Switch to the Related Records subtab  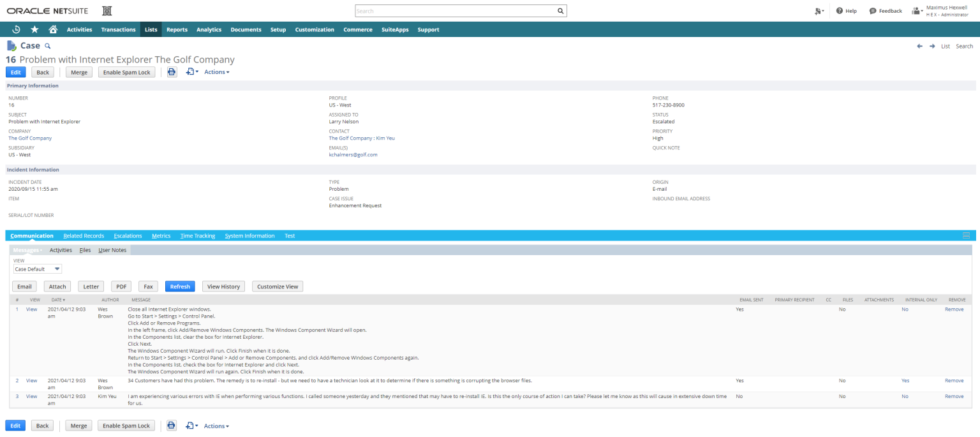tap(84, 235)
